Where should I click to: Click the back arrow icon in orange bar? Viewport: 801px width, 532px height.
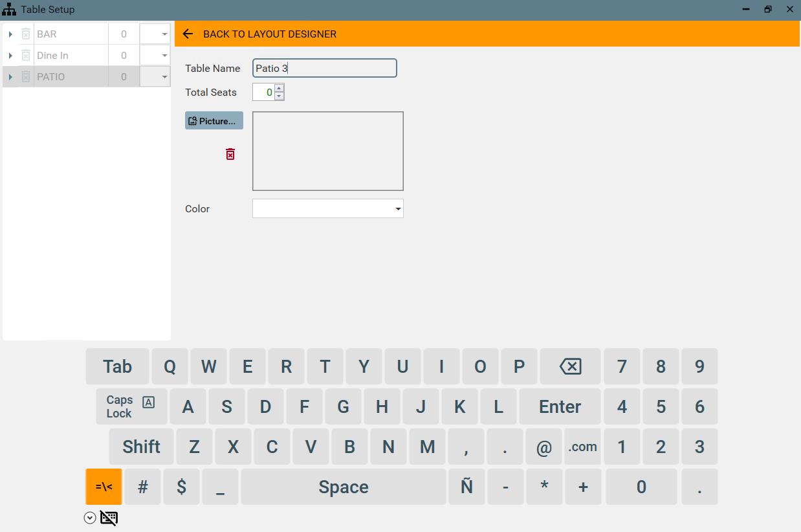188,34
